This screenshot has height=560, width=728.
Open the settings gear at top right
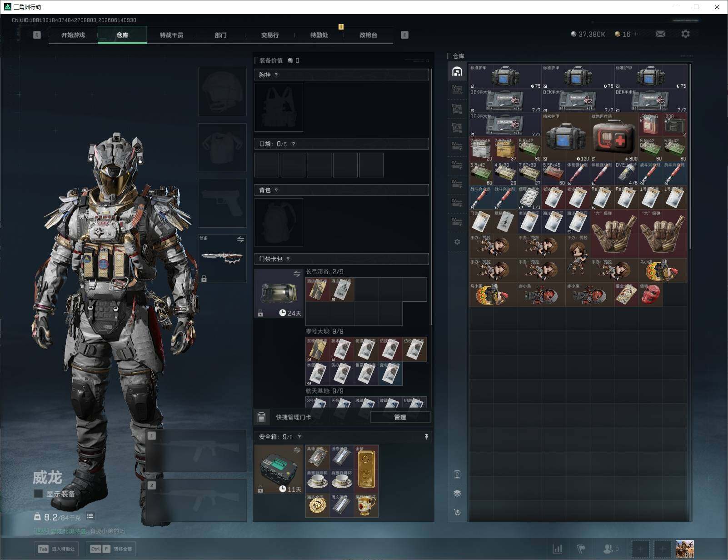(x=685, y=34)
